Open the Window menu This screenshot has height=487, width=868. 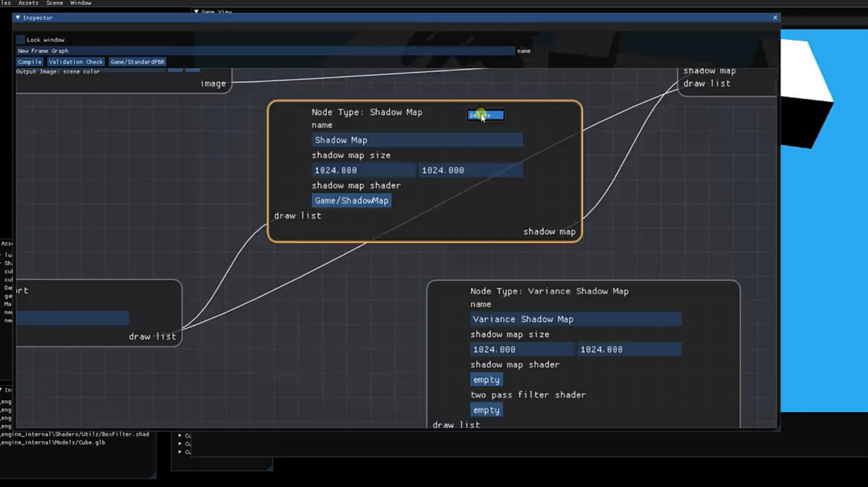(81, 3)
